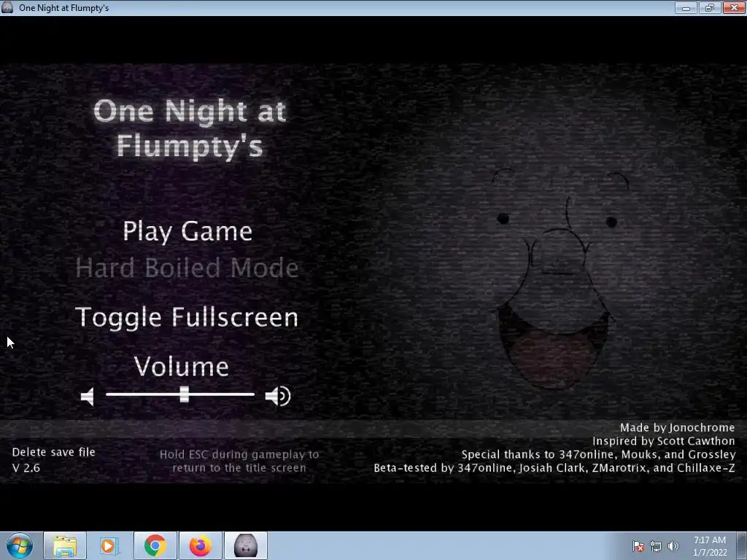The image size is (747, 560).
Task: Open Windows Explorer from taskbar
Action: coord(65,545)
